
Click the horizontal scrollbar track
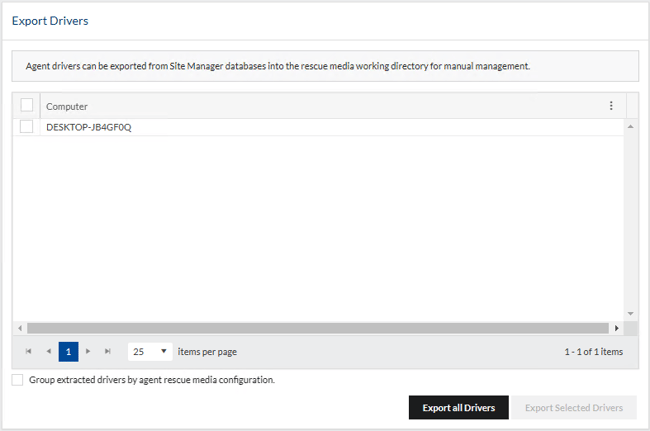[318, 328]
